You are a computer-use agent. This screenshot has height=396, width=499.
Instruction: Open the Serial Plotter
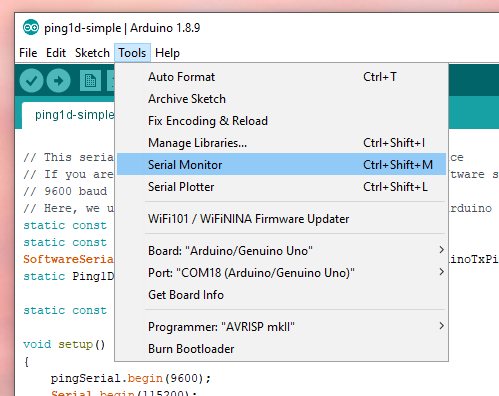click(281, 187)
